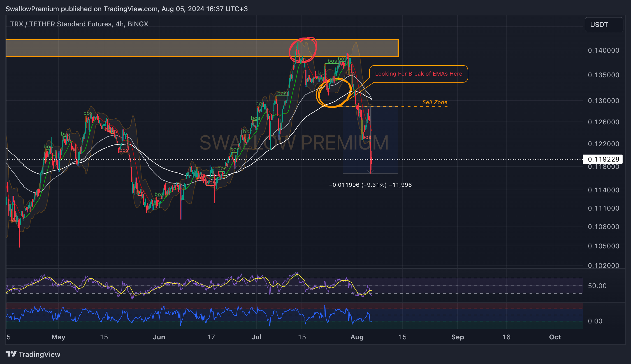Open the USDT currency selector box

[604, 25]
